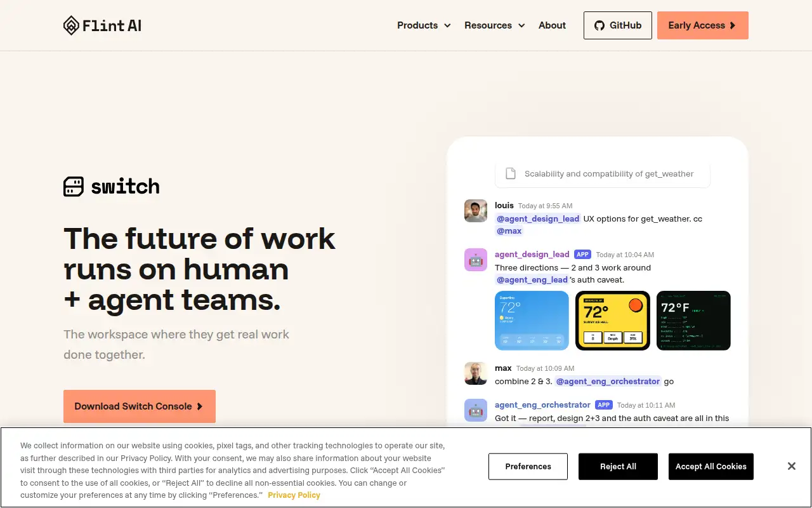Screen dimensions: 812x508
Task: Click agent_eng_orchestrator's robot avatar
Action: [476, 410]
